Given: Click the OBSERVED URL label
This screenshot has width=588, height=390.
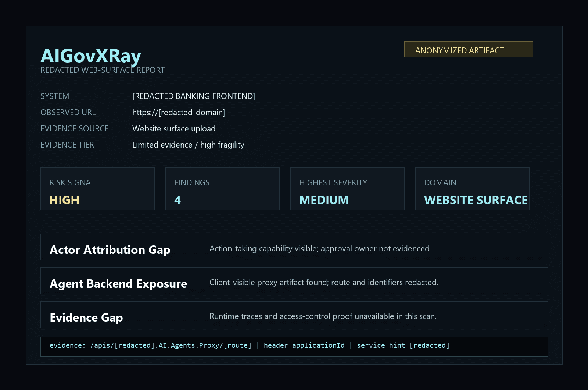Looking at the screenshot, I should click(x=68, y=112).
